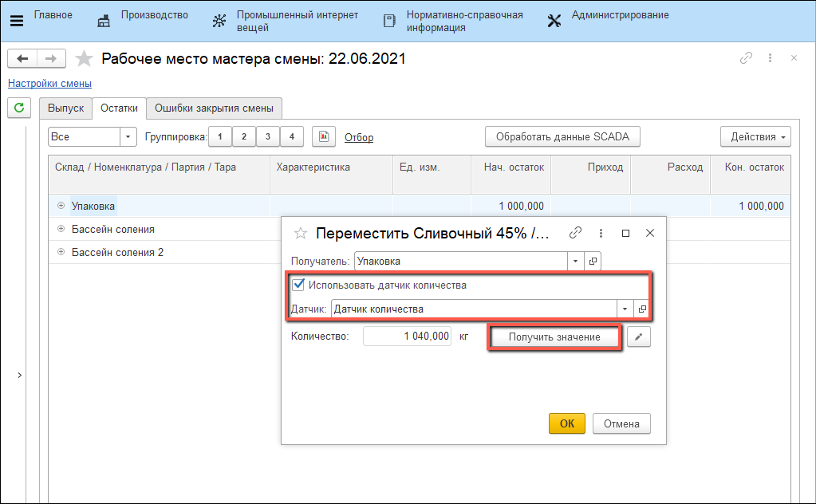The height and width of the screenshot is (504, 816).
Task: Open Ошибки закрытия смены tab
Action: (214, 108)
